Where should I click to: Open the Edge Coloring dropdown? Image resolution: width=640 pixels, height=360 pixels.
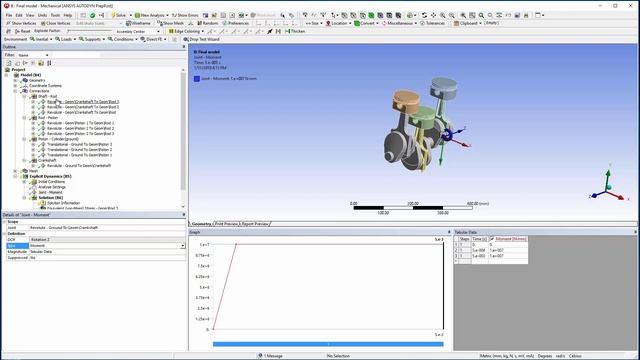(186, 31)
